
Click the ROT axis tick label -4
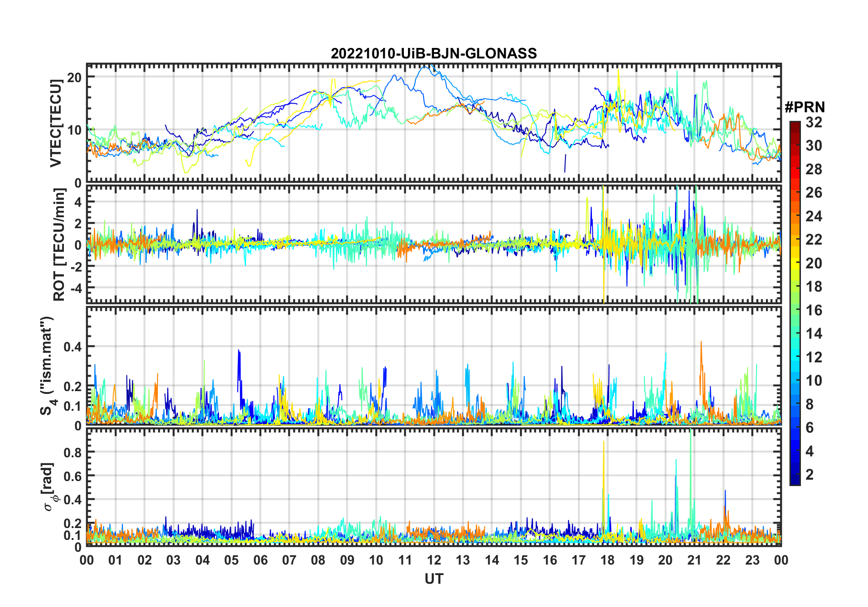(x=76, y=288)
